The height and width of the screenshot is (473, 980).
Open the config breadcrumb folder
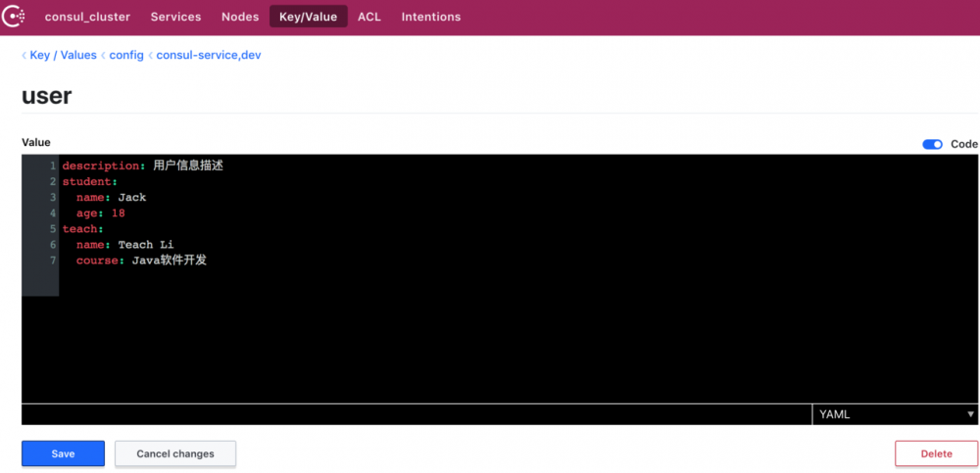coord(126,55)
